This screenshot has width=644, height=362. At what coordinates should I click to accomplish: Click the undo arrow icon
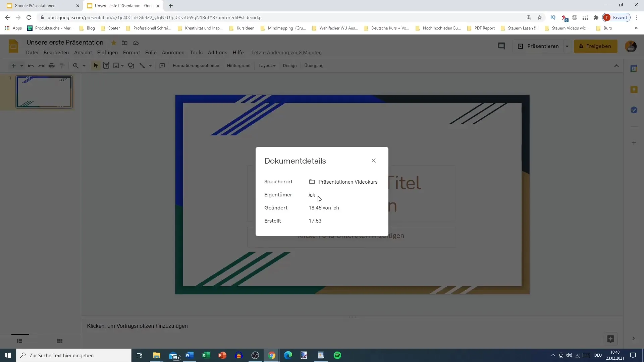click(31, 66)
